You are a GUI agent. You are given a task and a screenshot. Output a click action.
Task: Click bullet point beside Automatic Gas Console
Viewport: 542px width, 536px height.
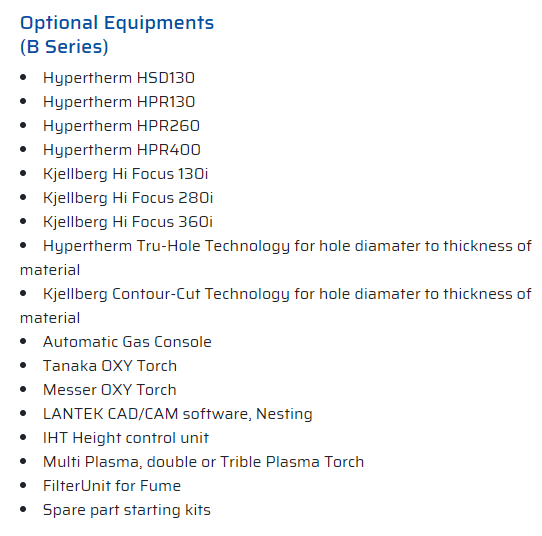[23, 342]
